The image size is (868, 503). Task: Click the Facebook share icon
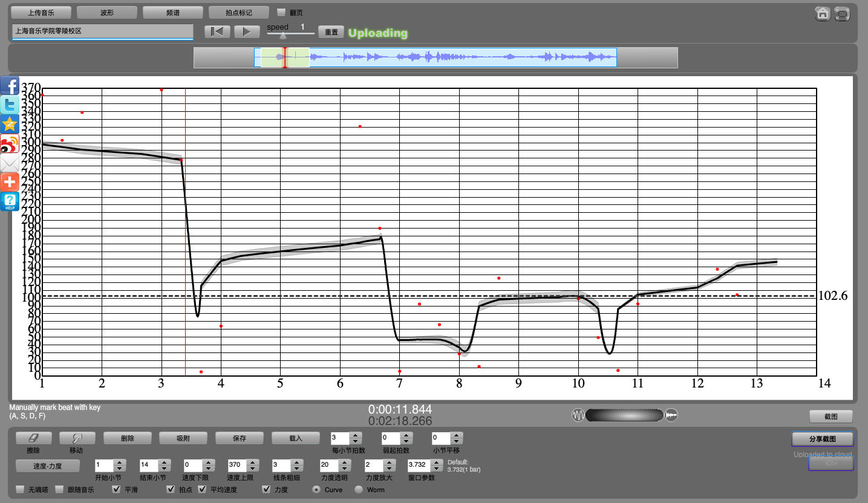[x=10, y=86]
